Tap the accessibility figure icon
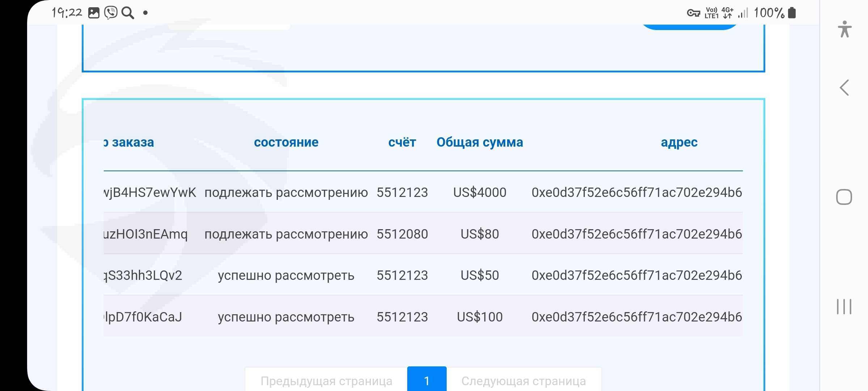The width and height of the screenshot is (868, 391). coord(844,29)
